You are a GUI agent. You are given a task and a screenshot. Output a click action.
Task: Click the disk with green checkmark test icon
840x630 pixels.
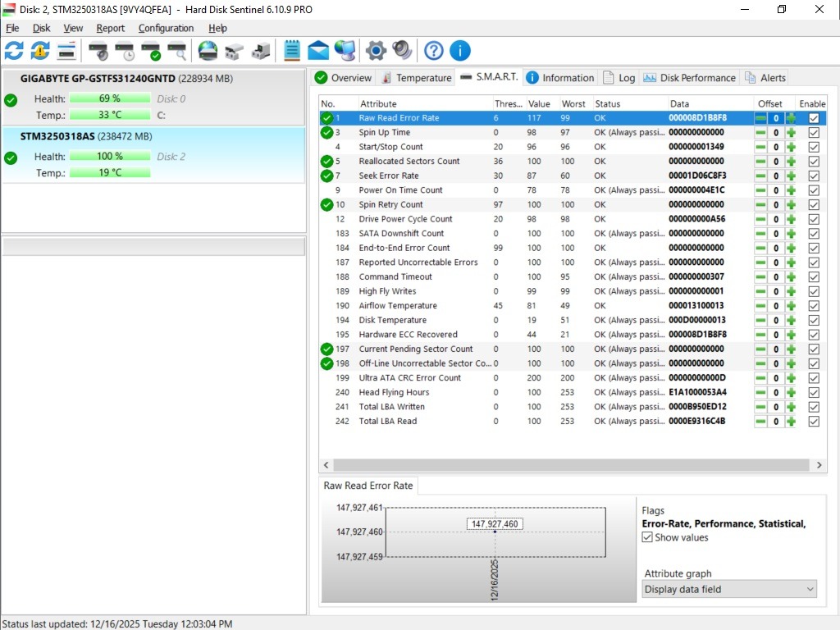tap(151, 51)
